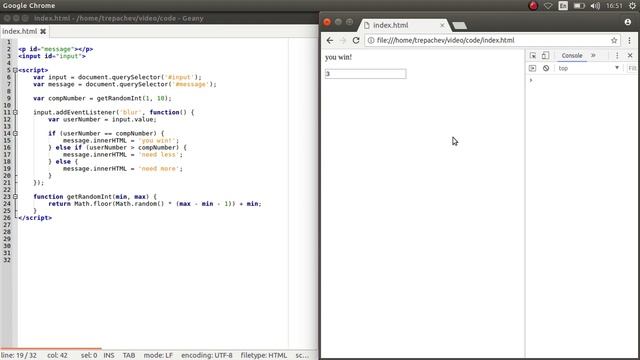
Task: Click the red recording indicator icon
Action: pyautogui.click(x=533, y=6)
